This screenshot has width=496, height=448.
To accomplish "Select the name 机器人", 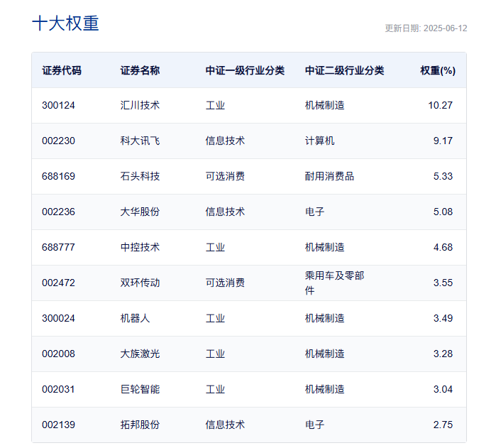I will coord(135,318).
